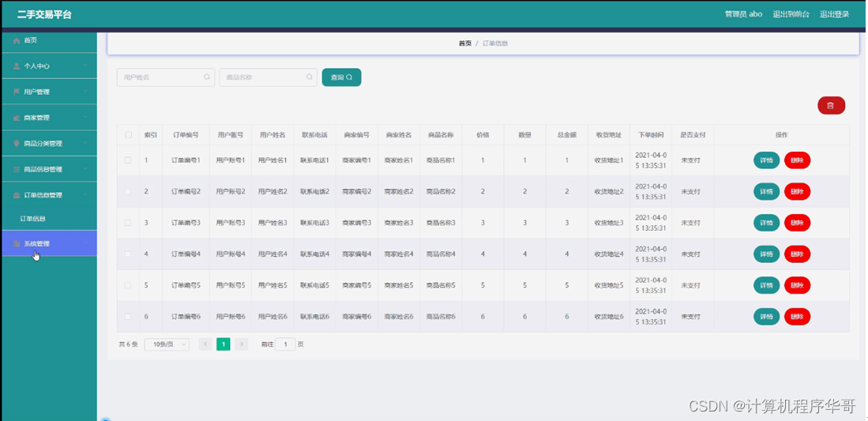Click 退出到前台 link in header
This screenshot has width=868, height=421.
(791, 14)
